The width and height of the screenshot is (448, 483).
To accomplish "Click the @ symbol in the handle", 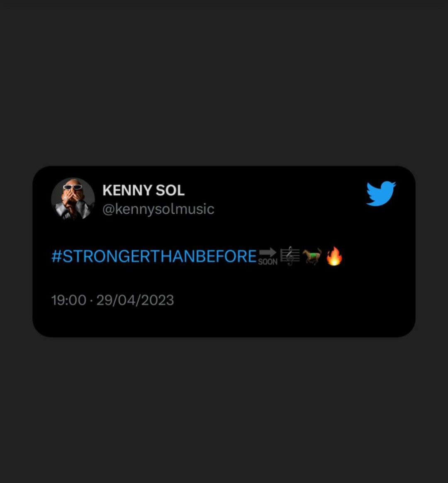I will (108, 210).
